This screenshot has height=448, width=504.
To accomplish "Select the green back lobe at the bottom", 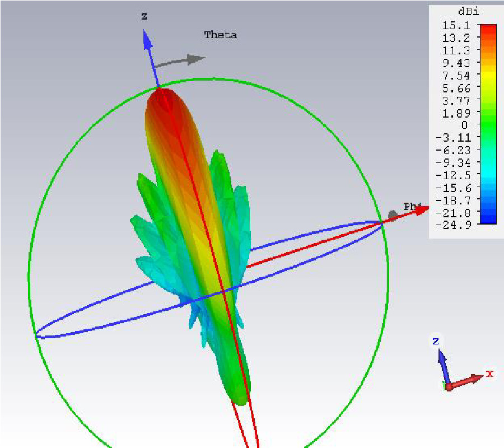I will point(239,392).
